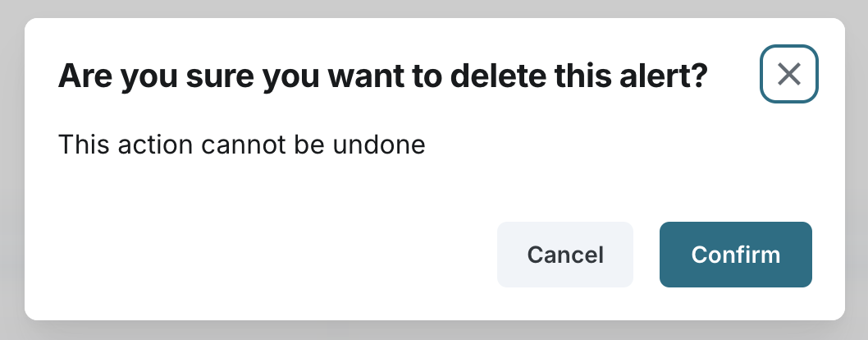Choose Cancel to keep the alert

point(564,255)
